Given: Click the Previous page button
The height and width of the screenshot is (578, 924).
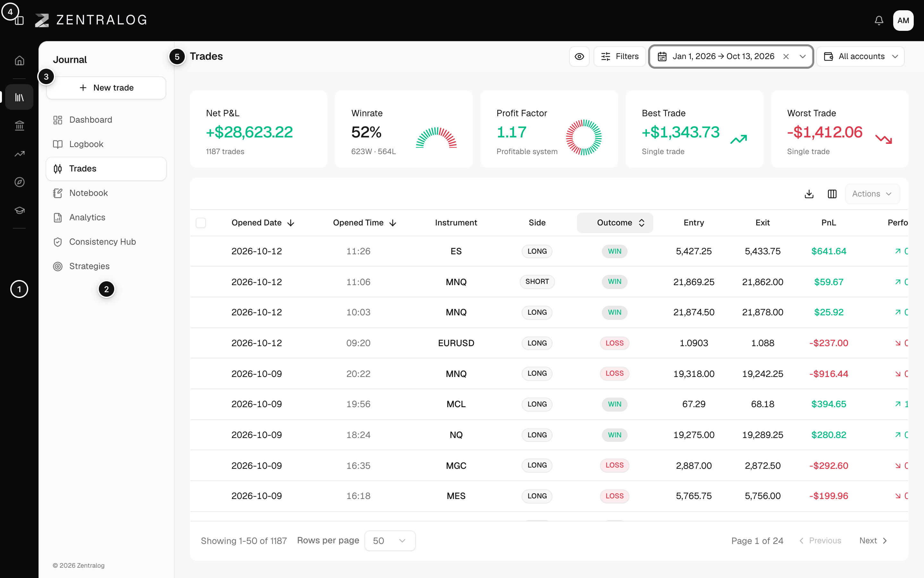Looking at the screenshot, I should pyautogui.click(x=820, y=540).
